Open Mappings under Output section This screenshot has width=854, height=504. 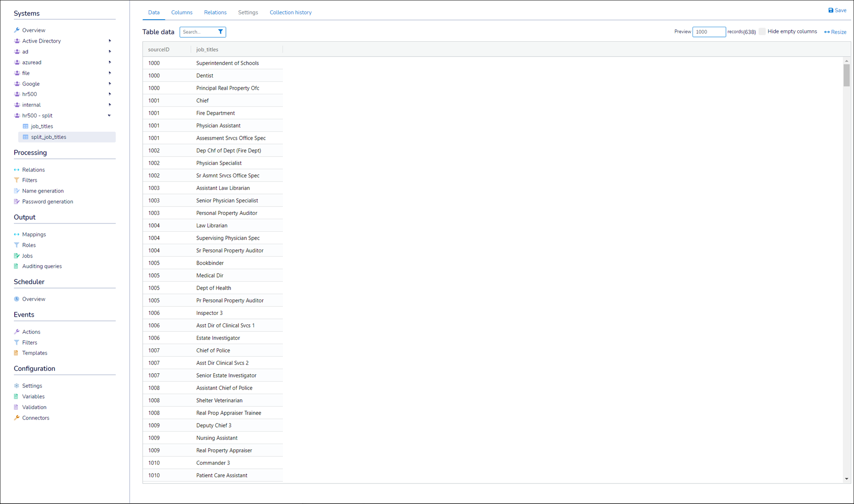pyautogui.click(x=34, y=234)
